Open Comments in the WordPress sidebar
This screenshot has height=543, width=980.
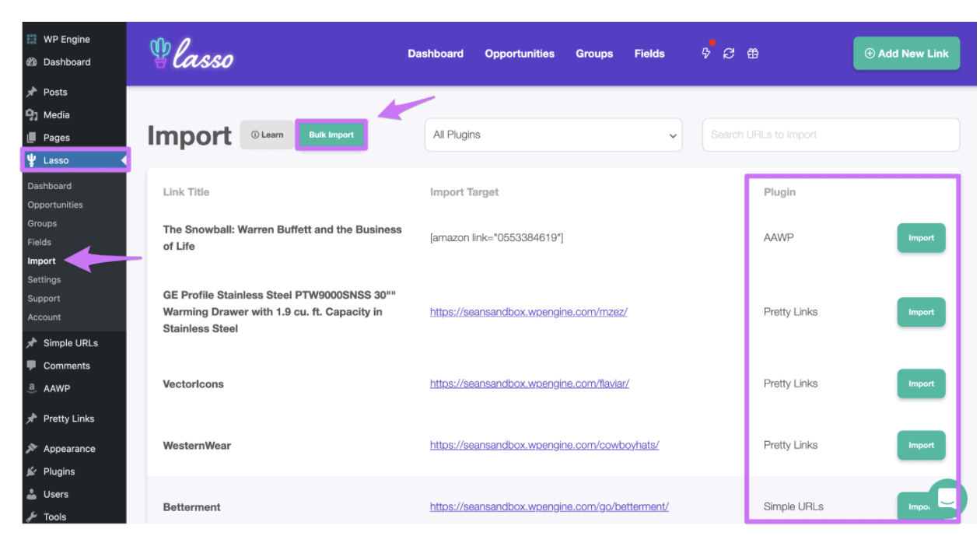pos(66,366)
